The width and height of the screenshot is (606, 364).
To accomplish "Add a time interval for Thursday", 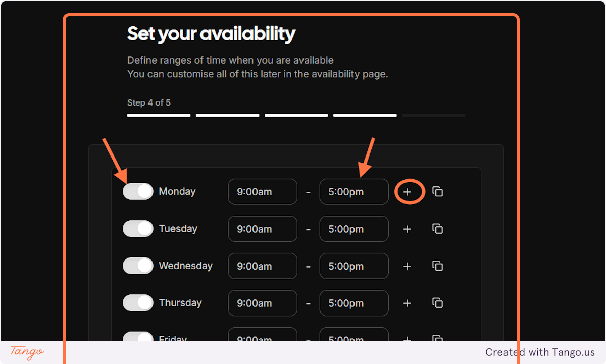I will [x=407, y=303].
